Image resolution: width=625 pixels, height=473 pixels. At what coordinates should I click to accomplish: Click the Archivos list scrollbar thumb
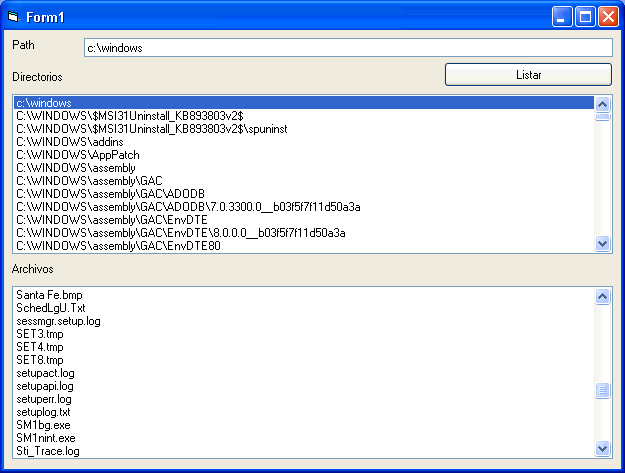pos(602,391)
